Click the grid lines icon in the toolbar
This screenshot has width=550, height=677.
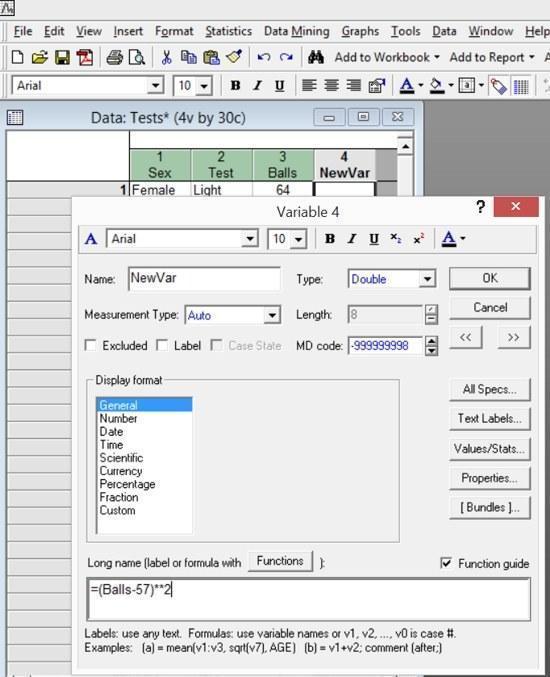point(521,86)
